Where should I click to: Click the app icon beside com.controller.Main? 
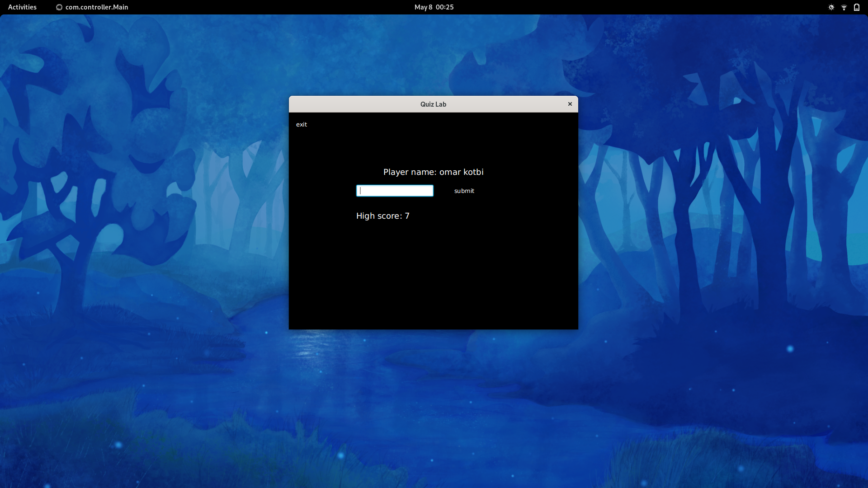click(59, 7)
